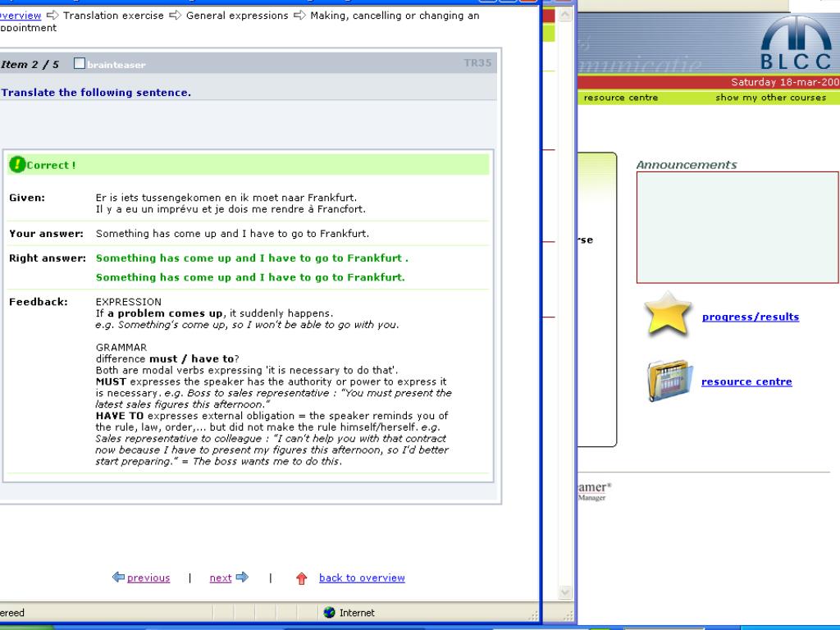Click the resource centre folder icon
This screenshot has width=840, height=630.
[669, 381]
